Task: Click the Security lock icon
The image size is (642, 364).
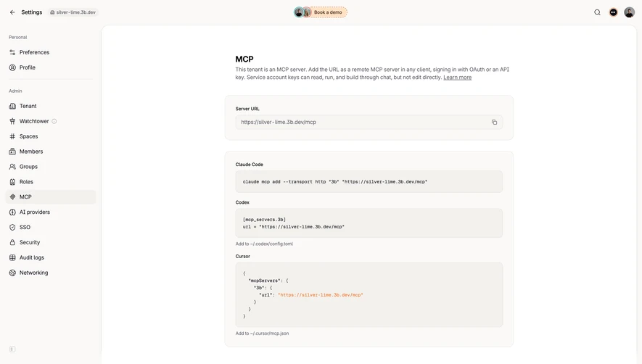Action: (12, 242)
